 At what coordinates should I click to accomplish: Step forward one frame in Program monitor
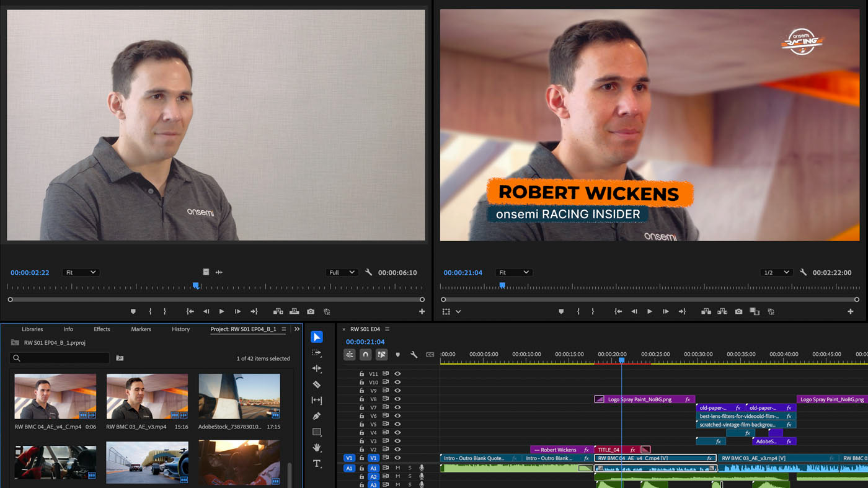pos(665,311)
